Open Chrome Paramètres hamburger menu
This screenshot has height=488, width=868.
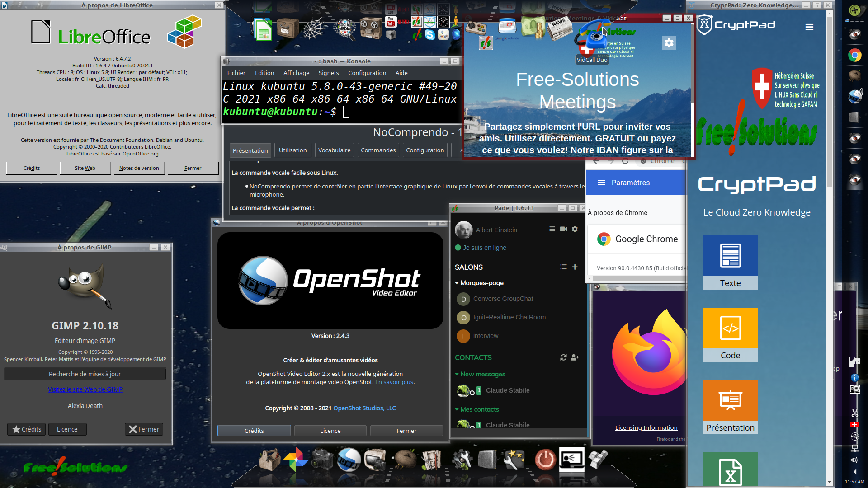click(602, 183)
